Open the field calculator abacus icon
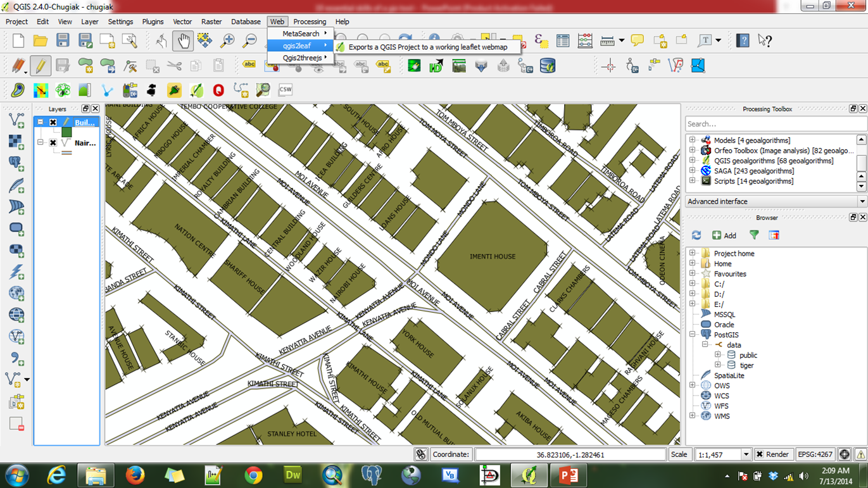The height and width of the screenshot is (488, 868). tap(585, 41)
